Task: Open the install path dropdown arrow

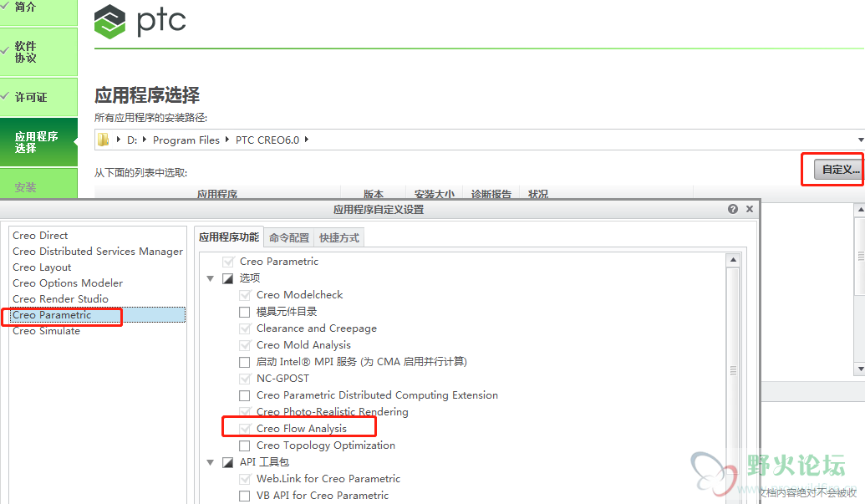Action: pos(861,140)
